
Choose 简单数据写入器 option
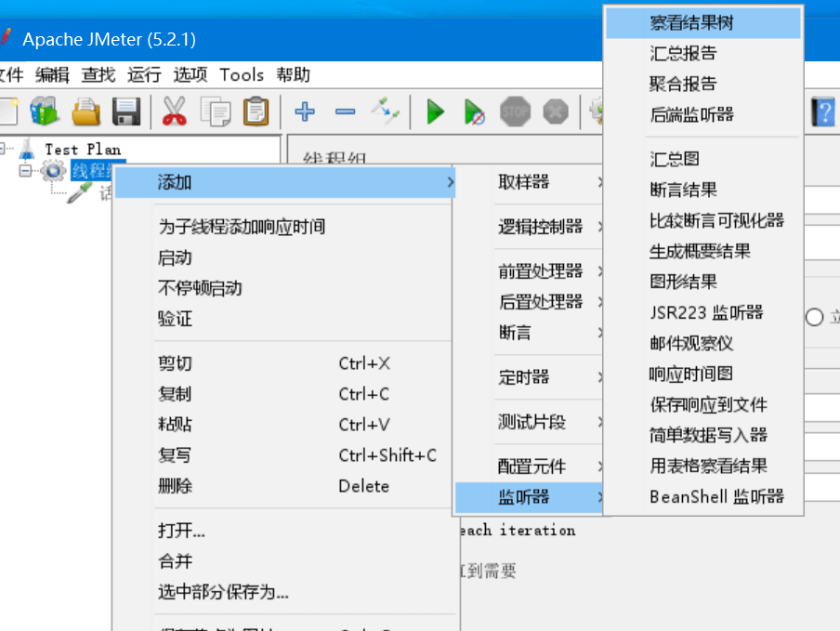(x=703, y=435)
